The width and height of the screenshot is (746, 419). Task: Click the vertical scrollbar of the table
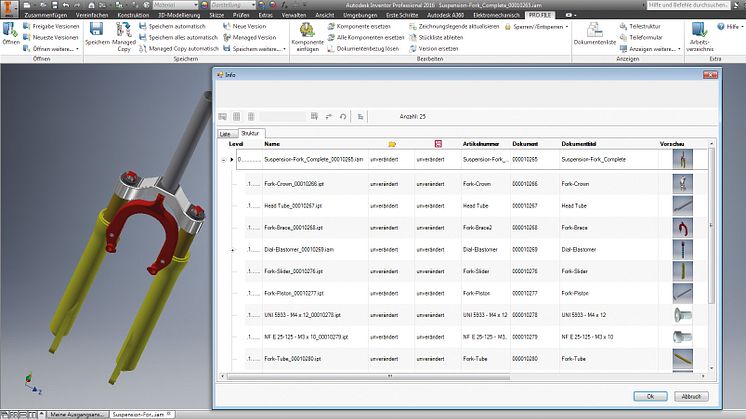[711, 226]
